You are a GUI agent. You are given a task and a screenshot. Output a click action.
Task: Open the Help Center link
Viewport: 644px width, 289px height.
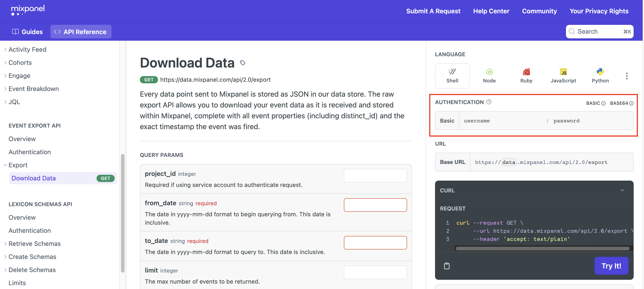491,11
